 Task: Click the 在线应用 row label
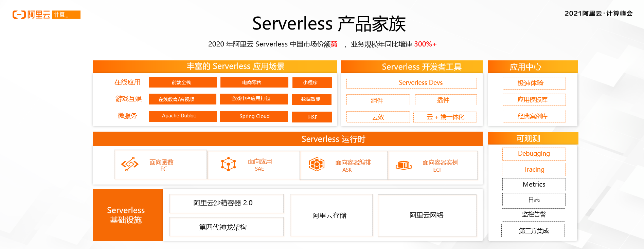click(127, 82)
